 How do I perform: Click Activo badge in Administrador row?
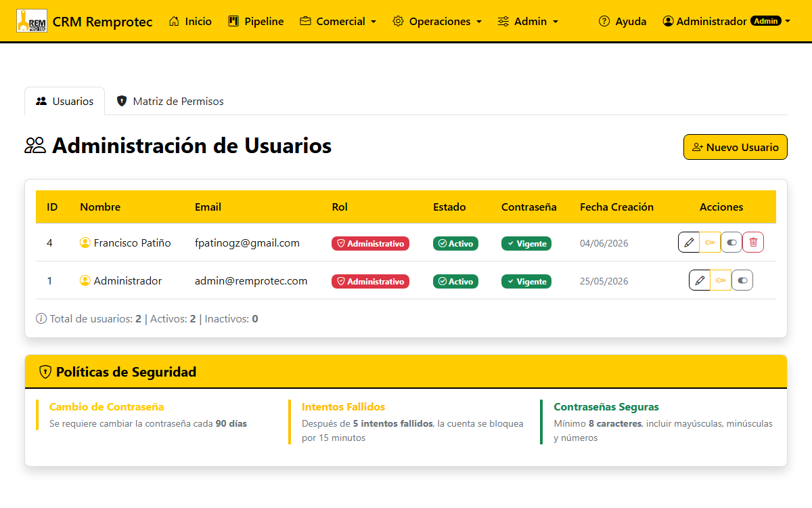pyautogui.click(x=455, y=281)
